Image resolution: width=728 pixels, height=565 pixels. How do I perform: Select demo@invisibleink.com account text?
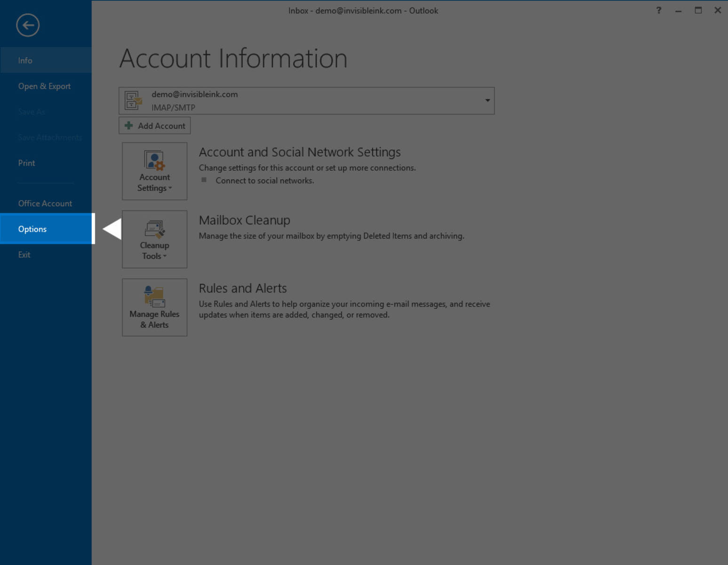194,94
